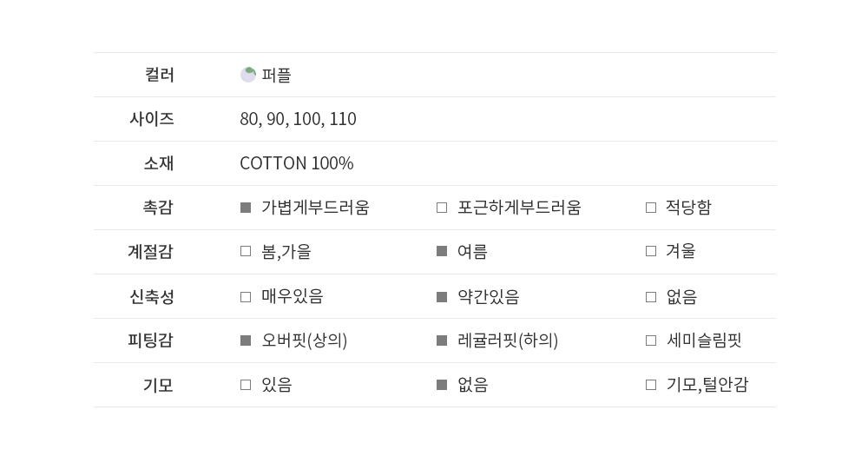Tick the 매우있음 elasticity checkbox
Image resolution: width=868 pixels, height=476 pixels.
(x=246, y=297)
